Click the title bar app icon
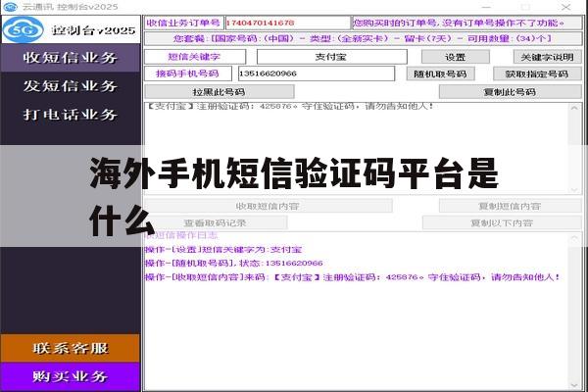This screenshot has width=588, height=392. [10, 7]
